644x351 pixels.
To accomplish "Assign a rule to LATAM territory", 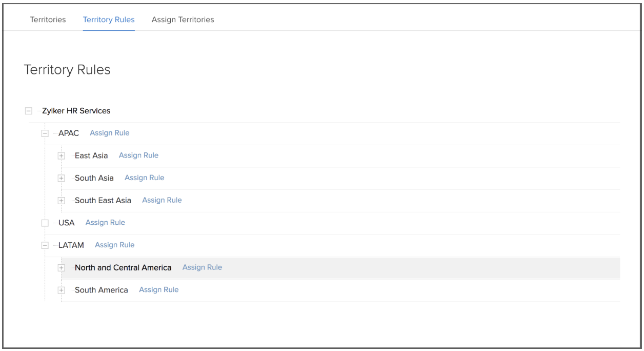I will click(x=114, y=245).
